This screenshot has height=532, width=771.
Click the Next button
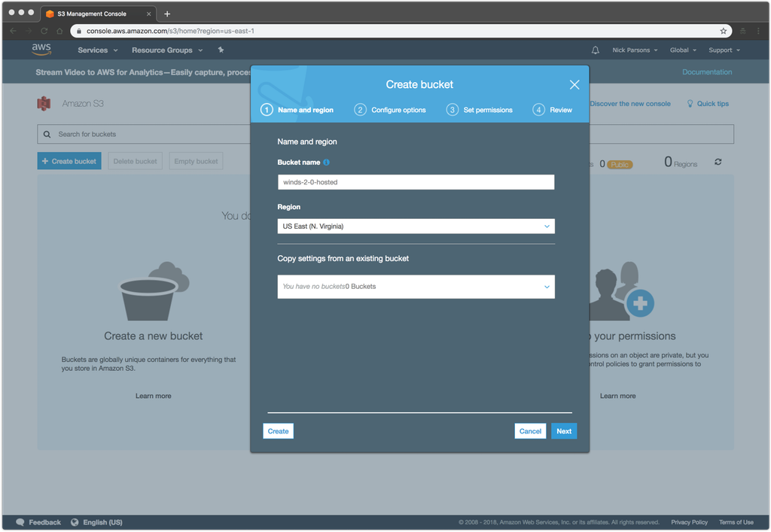pyautogui.click(x=564, y=431)
